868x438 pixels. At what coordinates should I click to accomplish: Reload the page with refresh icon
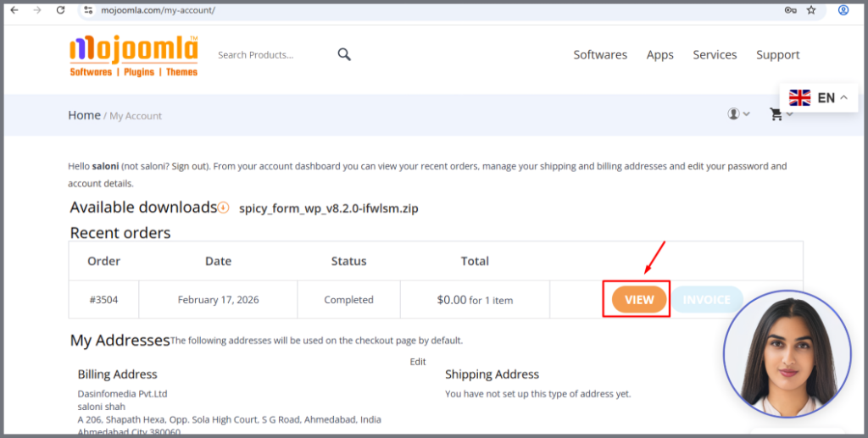(x=60, y=10)
